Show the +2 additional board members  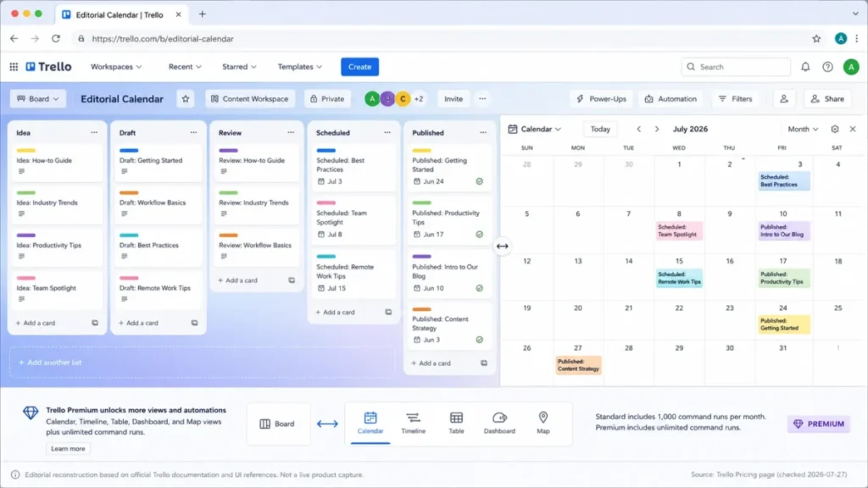coord(419,98)
